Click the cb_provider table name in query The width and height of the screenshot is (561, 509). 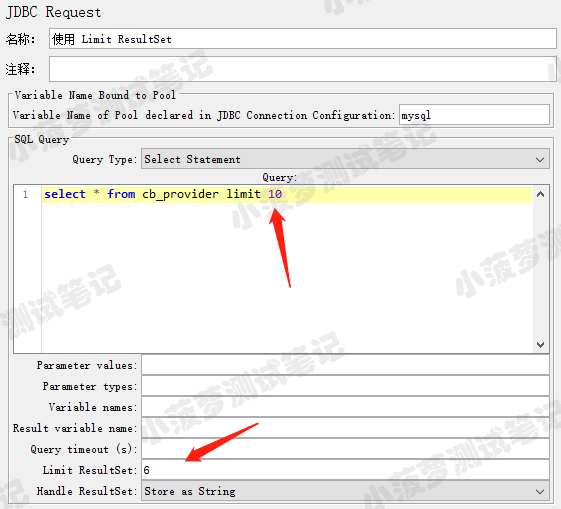click(180, 194)
